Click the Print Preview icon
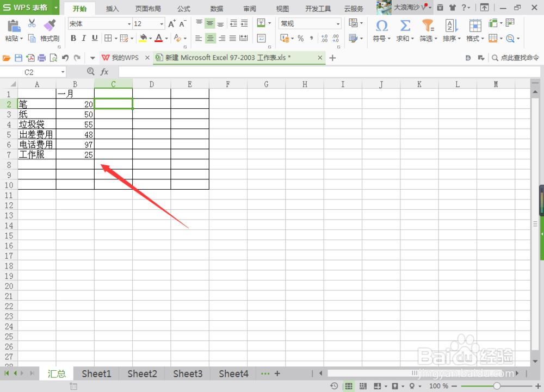The image size is (544, 392). tap(53, 58)
